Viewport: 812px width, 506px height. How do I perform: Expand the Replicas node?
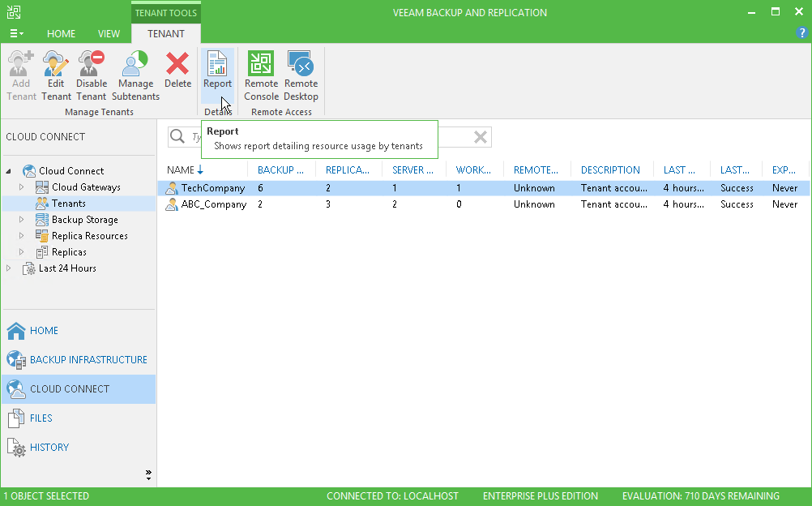(21, 252)
